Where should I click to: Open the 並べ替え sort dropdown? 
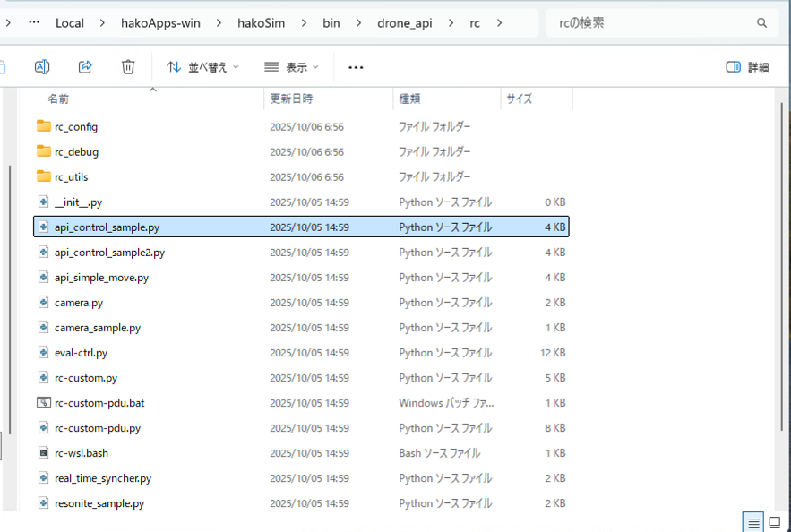tap(203, 67)
